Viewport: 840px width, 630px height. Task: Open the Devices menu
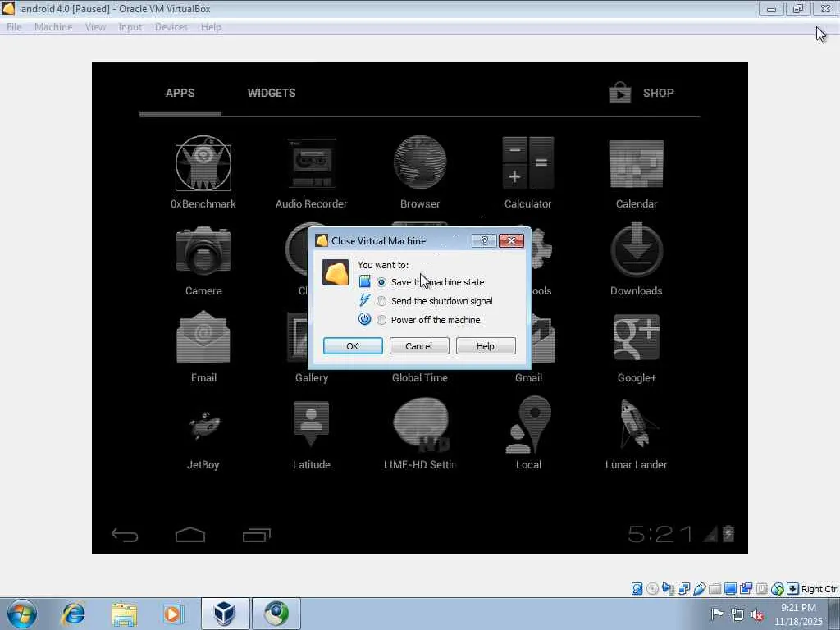171,27
